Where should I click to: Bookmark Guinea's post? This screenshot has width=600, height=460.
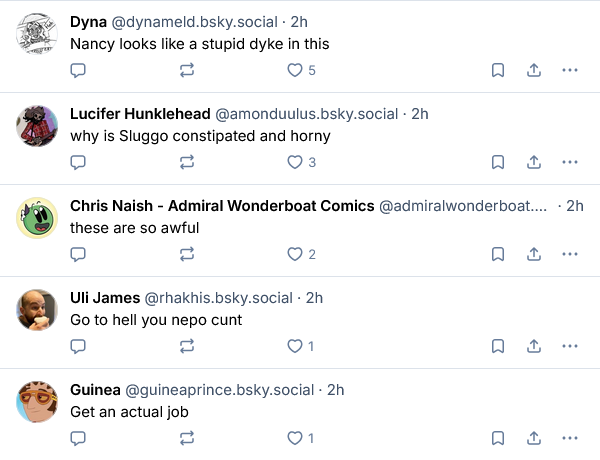pyautogui.click(x=497, y=438)
